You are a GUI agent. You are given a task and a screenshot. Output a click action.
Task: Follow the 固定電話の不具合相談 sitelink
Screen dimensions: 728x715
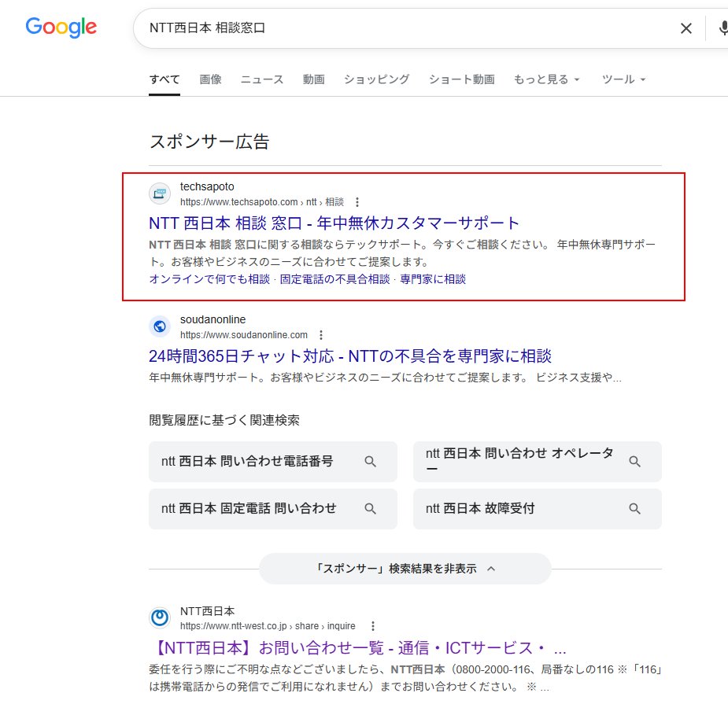(334, 279)
